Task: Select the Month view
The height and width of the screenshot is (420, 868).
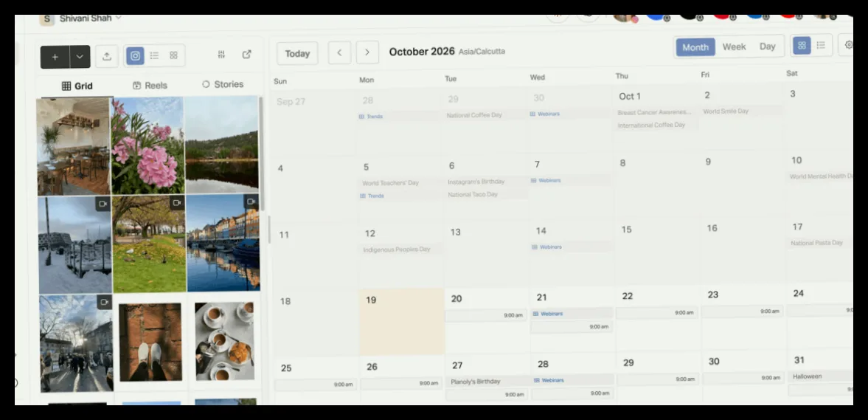Action: click(x=695, y=47)
